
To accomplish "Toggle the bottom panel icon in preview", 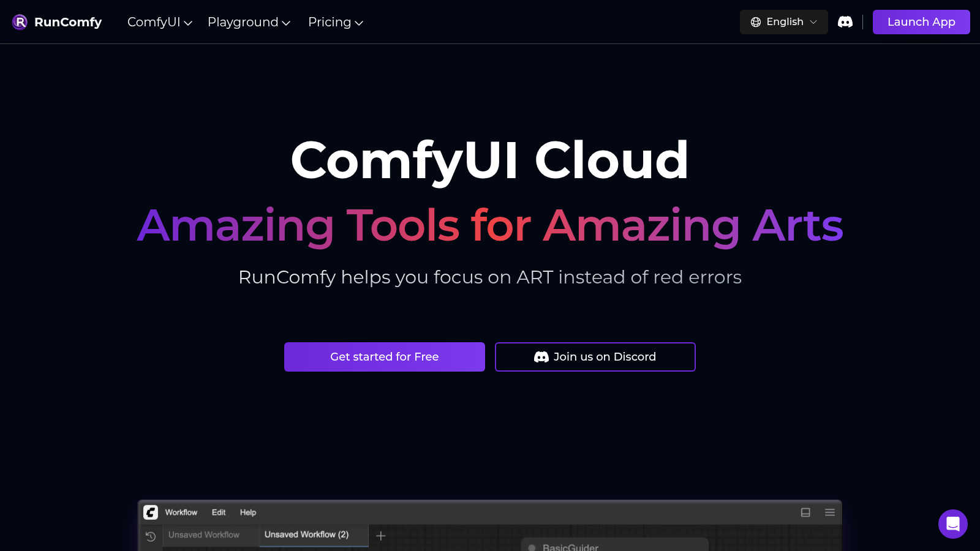I will (805, 512).
